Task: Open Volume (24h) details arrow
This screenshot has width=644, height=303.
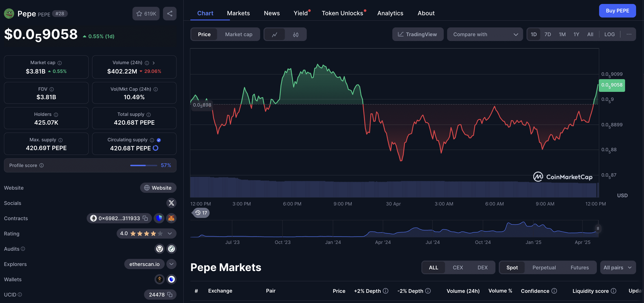Action: click(x=154, y=63)
